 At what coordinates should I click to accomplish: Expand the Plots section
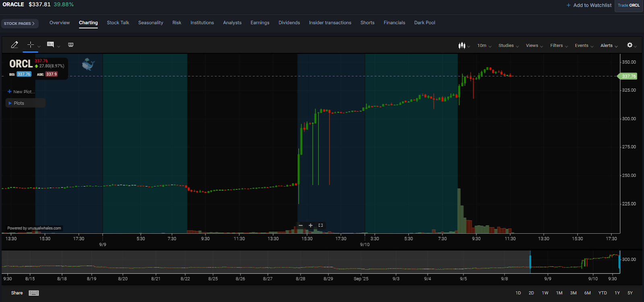(25, 103)
